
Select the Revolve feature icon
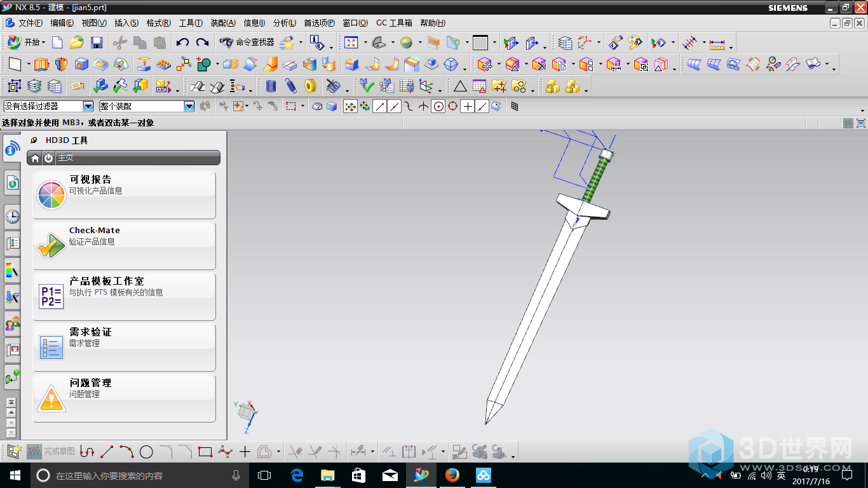(61, 64)
